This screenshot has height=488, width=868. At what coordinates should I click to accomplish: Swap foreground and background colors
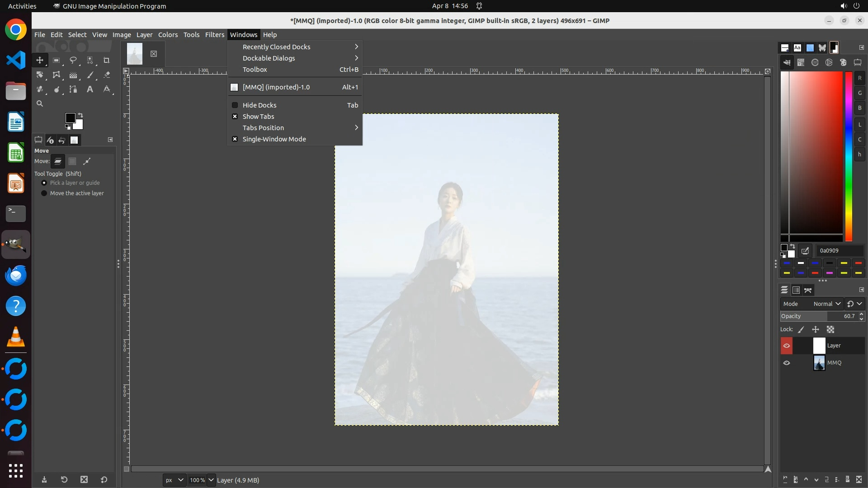pos(80,115)
